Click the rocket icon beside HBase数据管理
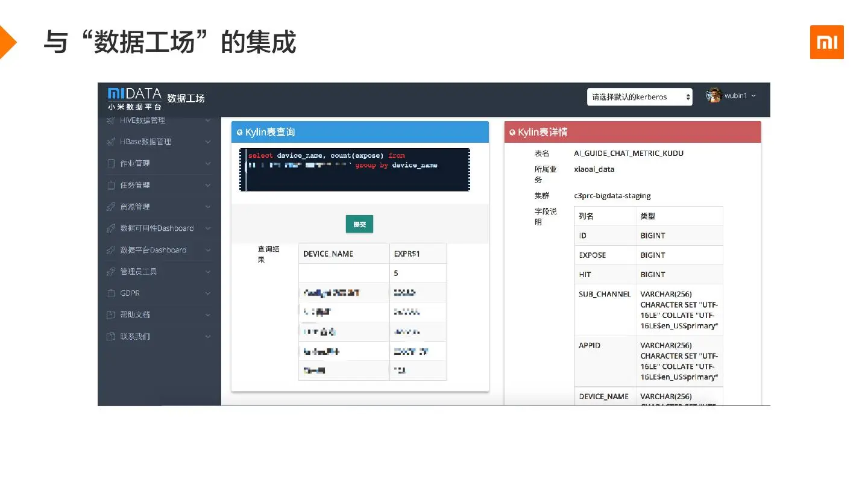Viewport: 868px width, 488px height. 111,142
